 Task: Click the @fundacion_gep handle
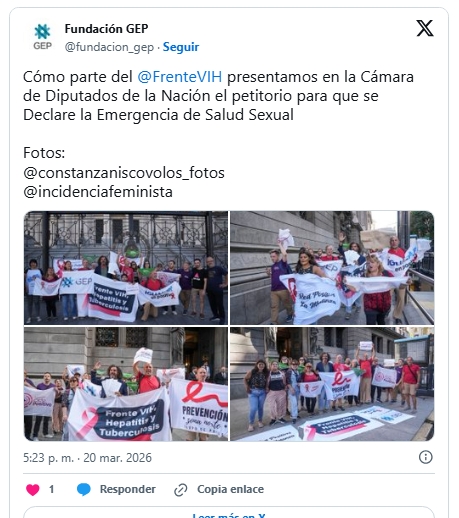click(109, 47)
